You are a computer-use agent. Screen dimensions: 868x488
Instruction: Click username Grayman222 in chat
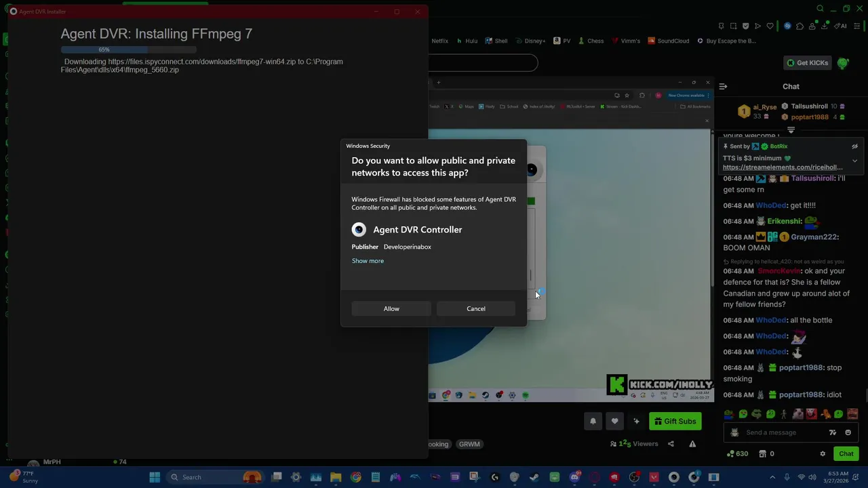click(814, 237)
